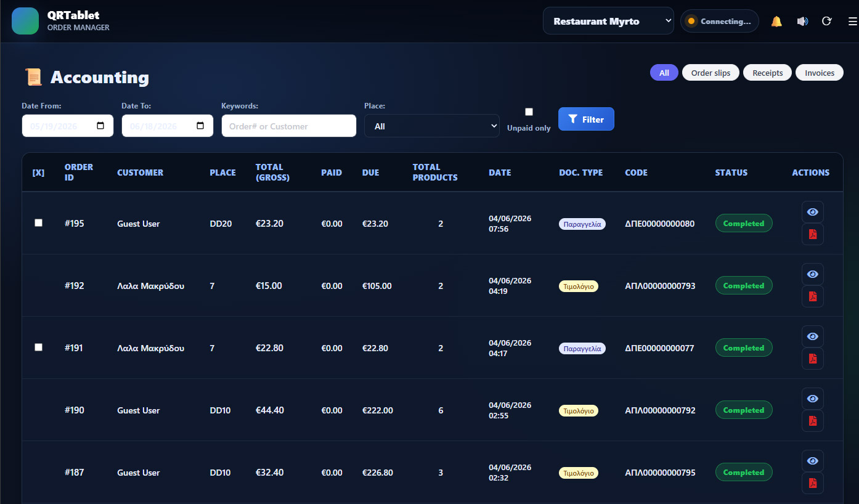Switch to Order slips tab

point(710,73)
